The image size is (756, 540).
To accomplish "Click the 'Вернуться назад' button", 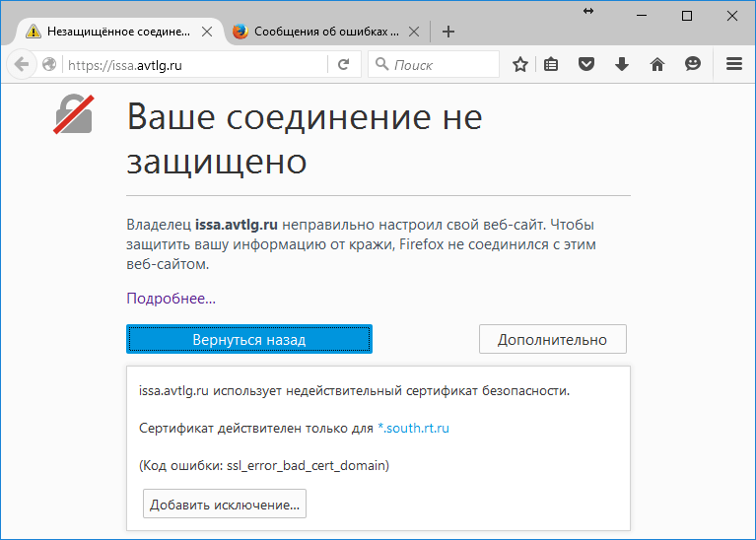I will click(x=249, y=339).
